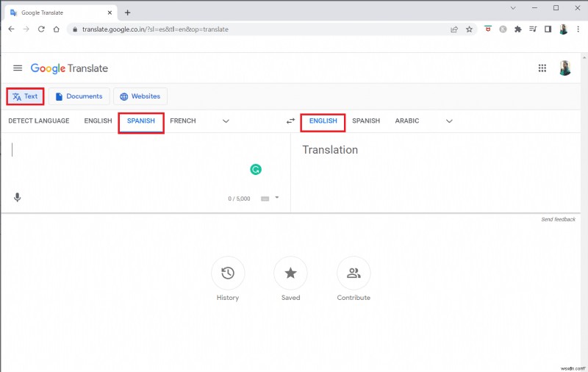Reload the page
The width and height of the screenshot is (588, 372).
click(x=41, y=29)
